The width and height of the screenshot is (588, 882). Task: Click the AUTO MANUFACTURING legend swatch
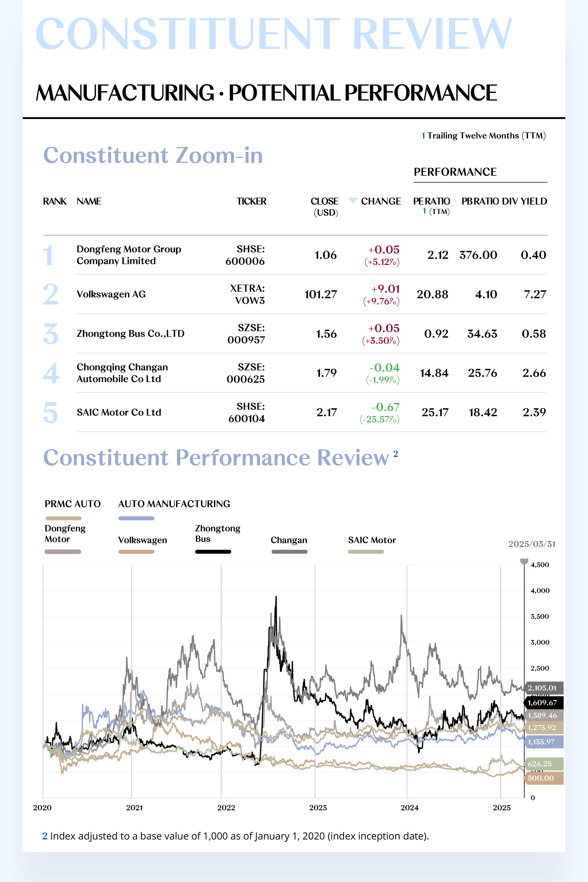(136, 518)
